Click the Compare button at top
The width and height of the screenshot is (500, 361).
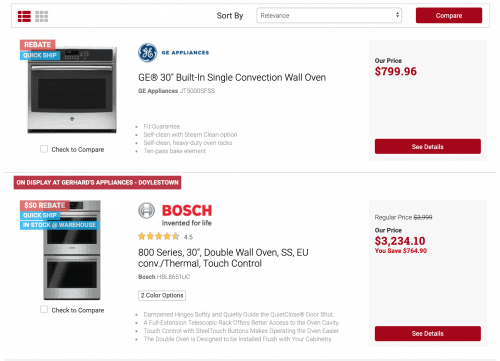tap(449, 15)
